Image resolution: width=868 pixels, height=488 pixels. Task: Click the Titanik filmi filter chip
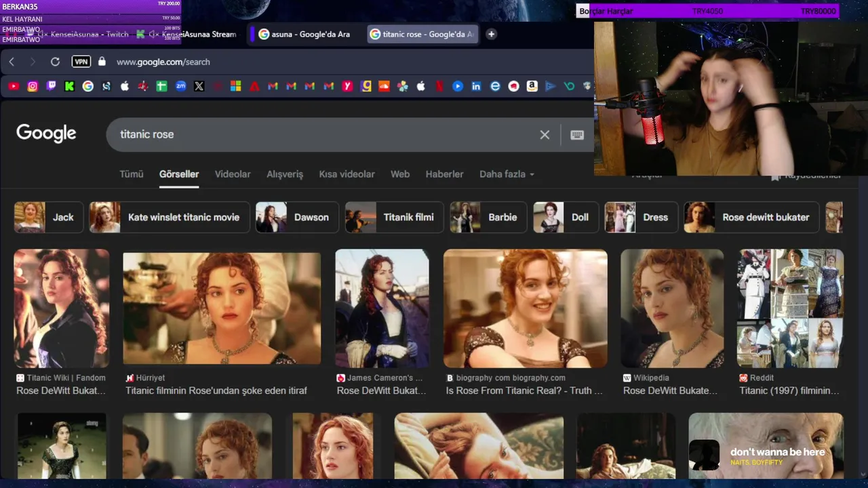click(x=394, y=217)
